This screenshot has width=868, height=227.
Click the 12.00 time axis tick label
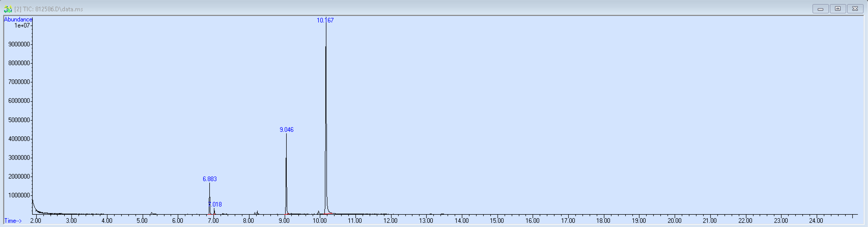(x=390, y=221)
